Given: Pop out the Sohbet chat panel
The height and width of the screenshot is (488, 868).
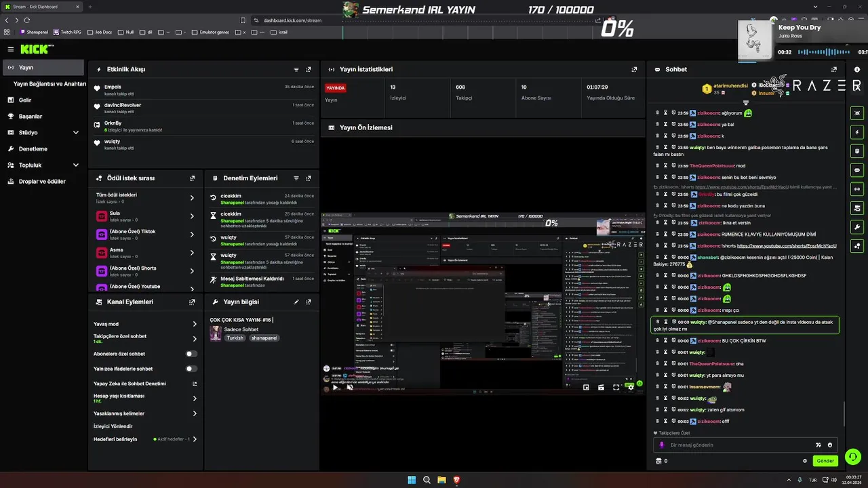Looking at the screenshot, I should coord(834,69).
